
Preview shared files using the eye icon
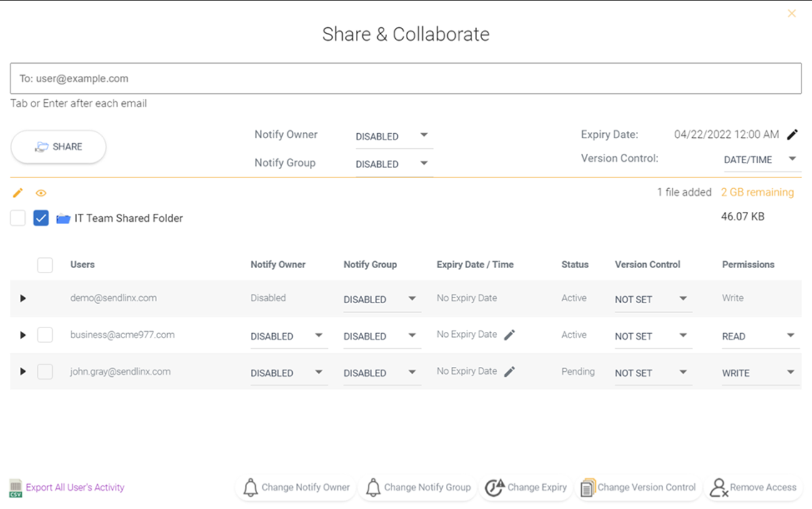pos(41,193)
